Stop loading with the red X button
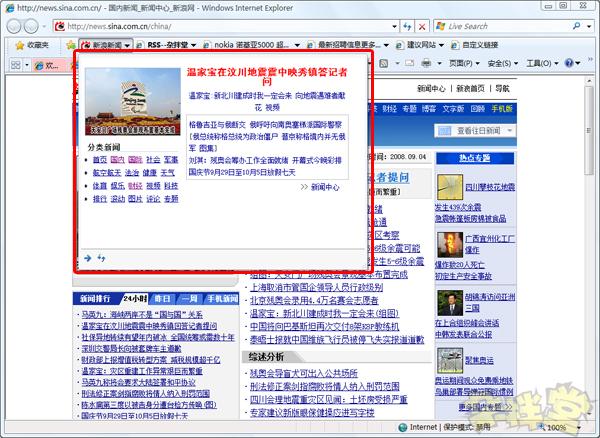The width and height of the screenshot is (600, 438). pos(422,26)
